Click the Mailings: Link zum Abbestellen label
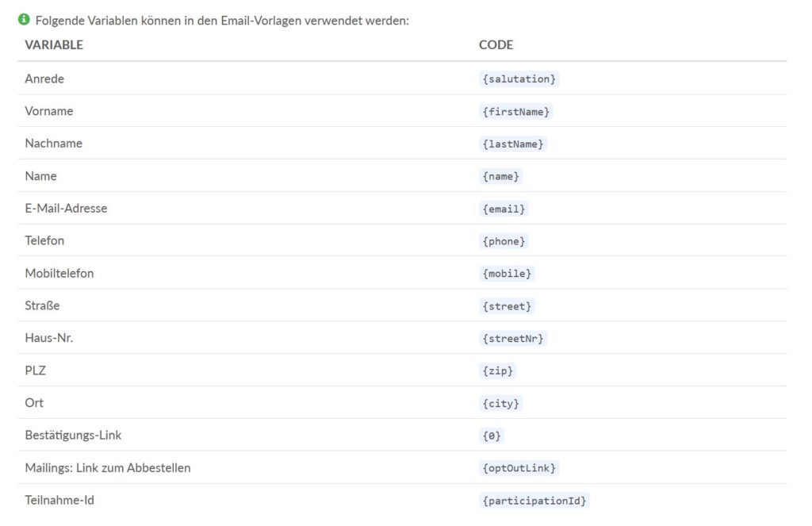812x526 pixels. click(x=108, y=467)
